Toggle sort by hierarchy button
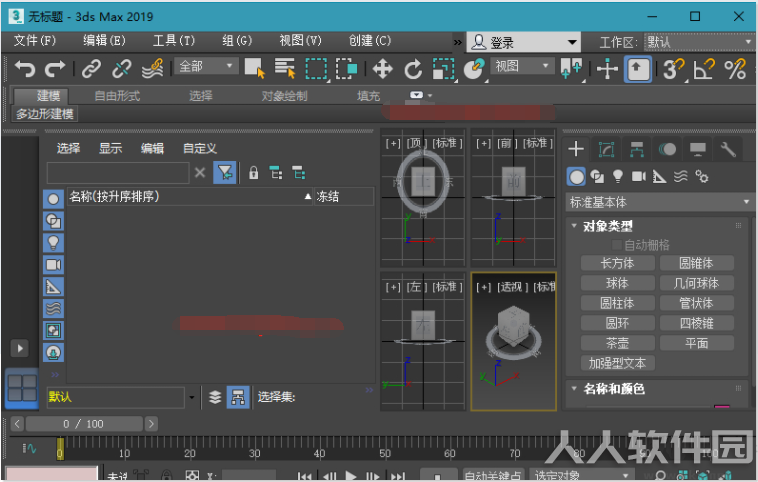 click(238, 397)
